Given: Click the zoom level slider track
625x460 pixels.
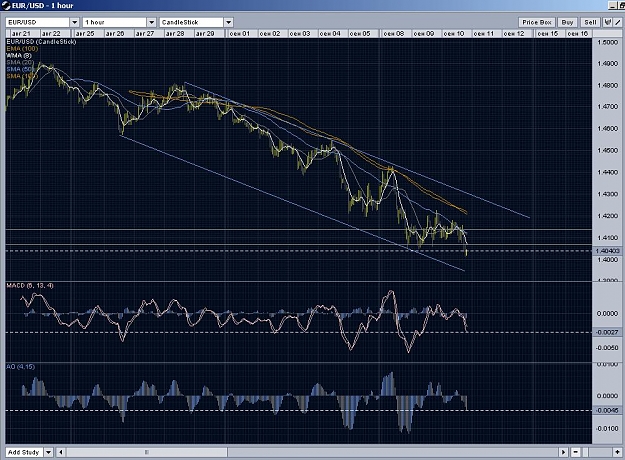Looking at the screenshot, I should 596,452.
